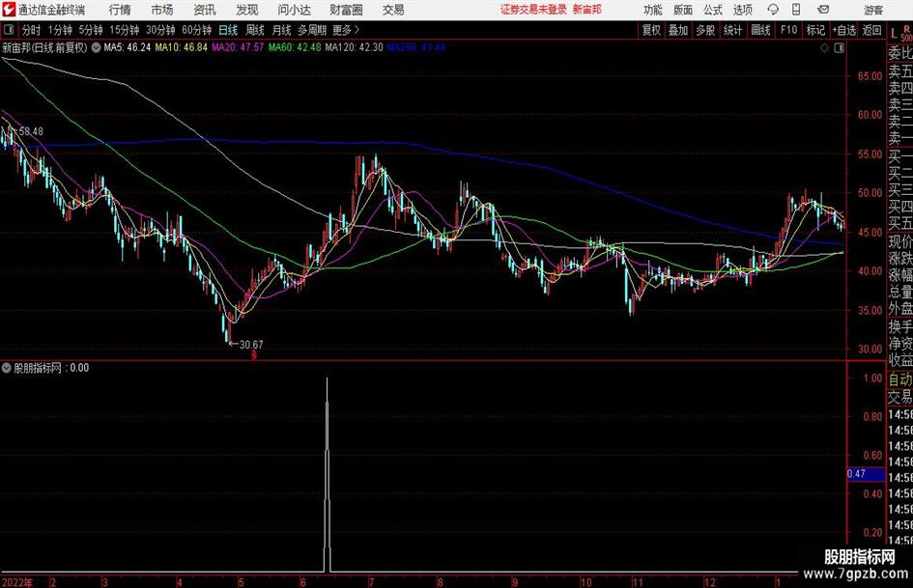Click the blue 0.47 value marker
This screenshot has height=588, width=913.
[x=866, y=474]
